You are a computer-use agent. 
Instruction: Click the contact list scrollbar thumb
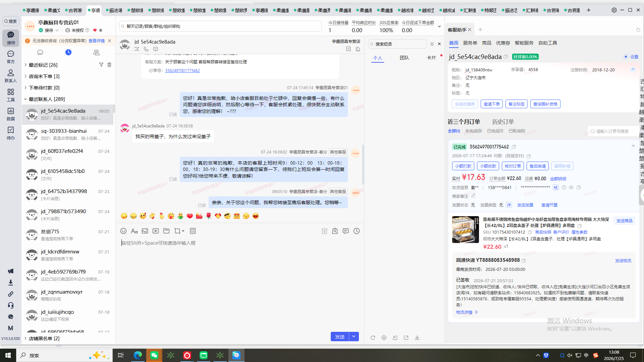pyautogui.click(x=114, y=109)
